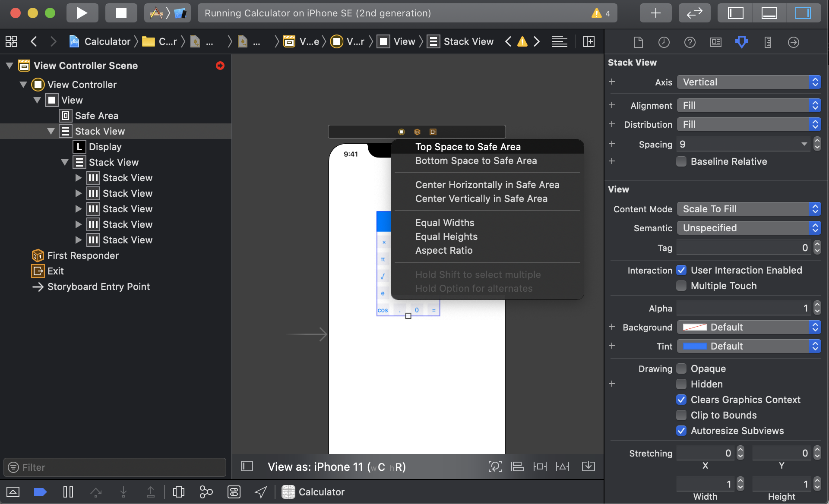Choose Top Space to Safe Area
829x504 pixels.
tap(468, 147)
